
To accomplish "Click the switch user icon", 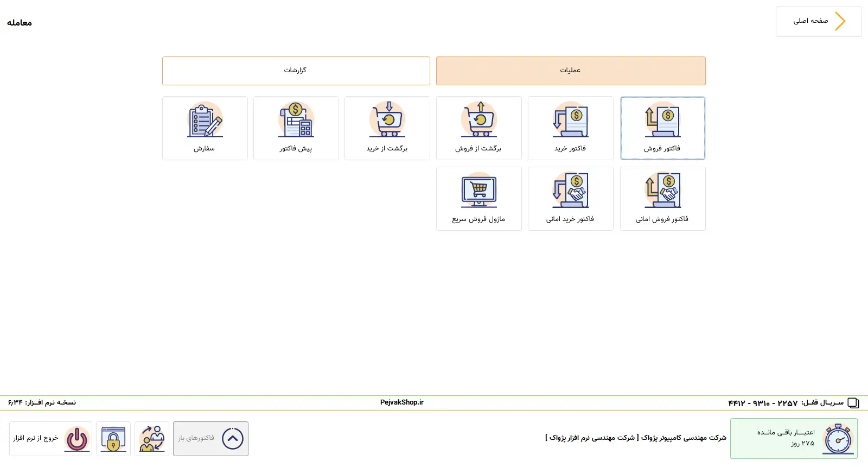I will [152, 439].
